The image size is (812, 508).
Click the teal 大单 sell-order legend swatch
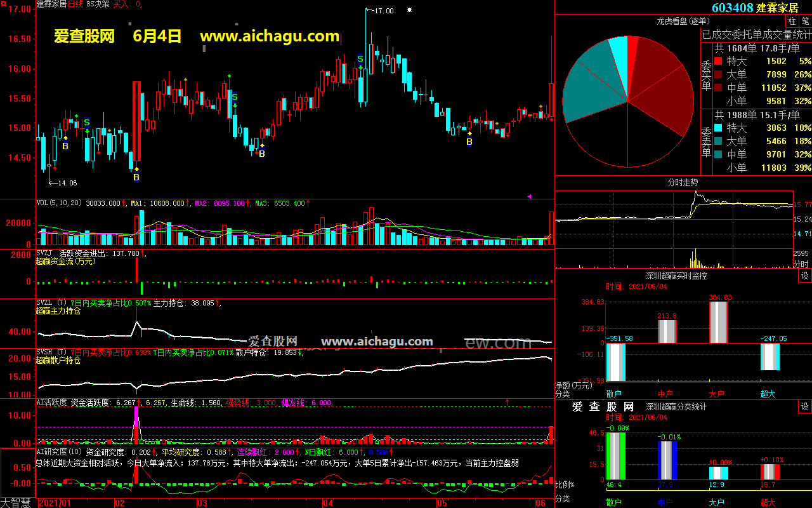click(718, 142)
